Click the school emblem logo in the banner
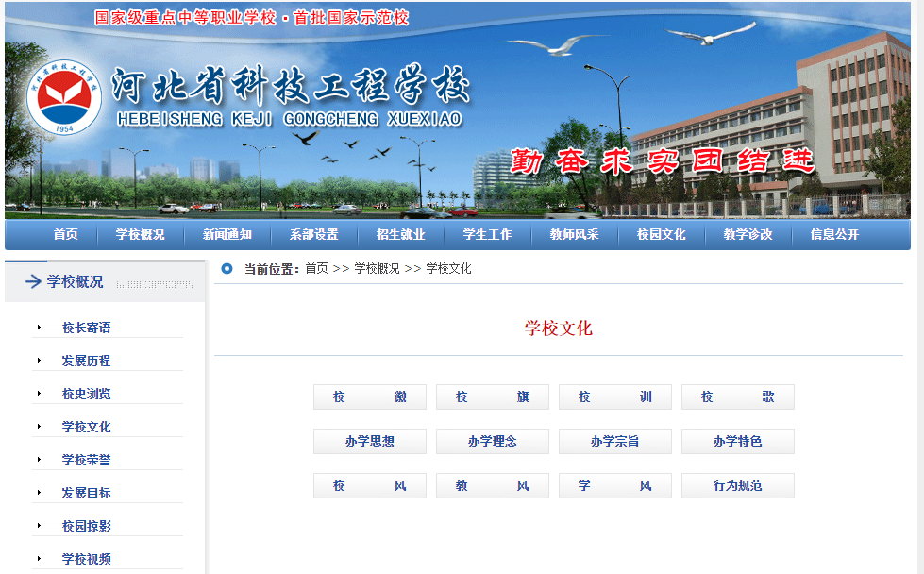924x574 pixels. tap(63, 97)
